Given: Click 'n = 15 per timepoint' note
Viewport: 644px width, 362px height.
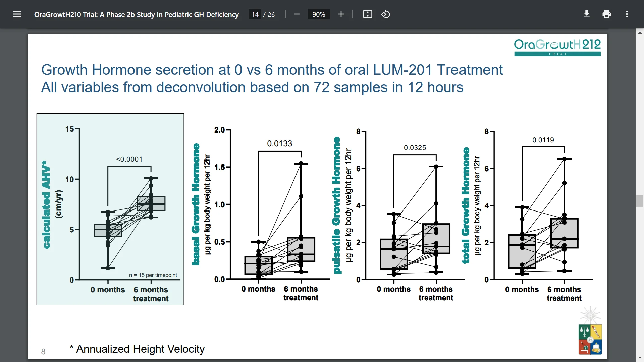Looking at the screenshot, I should pyautogui.click(x=153, y=275).
